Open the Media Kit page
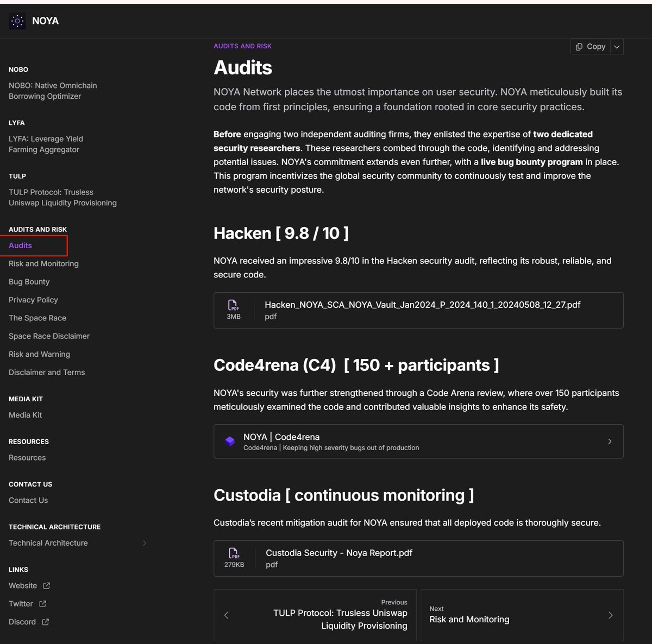Image resolution: width=652 pixels, height=644 pixels. [x=25, y=415]
